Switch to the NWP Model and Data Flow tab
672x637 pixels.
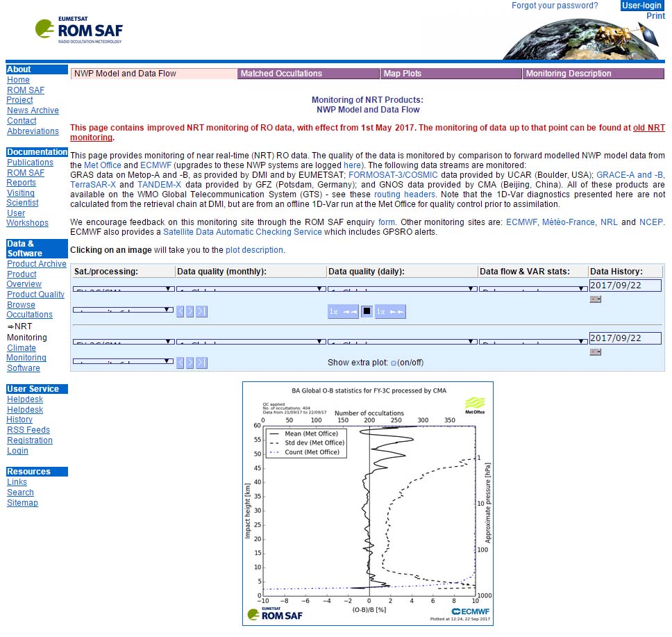pyautogui.click(x=154, y=74)
